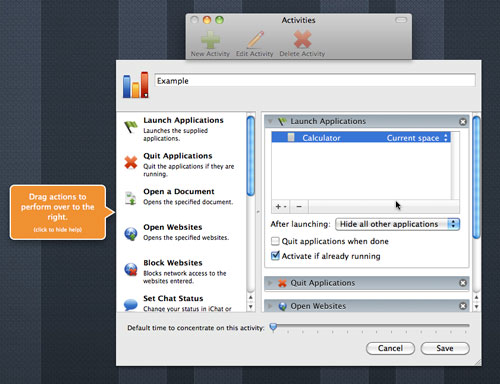
Task: Click the Launch Applications action title in the list
Action: (x=183, y=120)
